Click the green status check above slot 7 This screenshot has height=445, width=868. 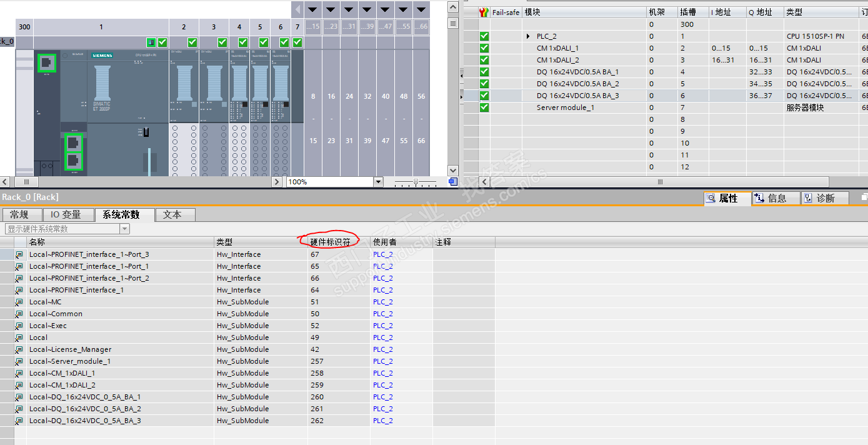pyautogui.click(x=297, y=42)
